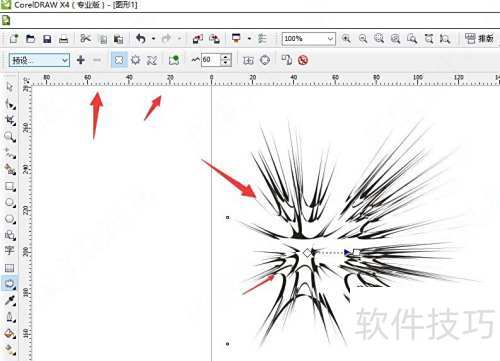
Task: Select the Pick arrow tool
Action: (x=10, y=87)
